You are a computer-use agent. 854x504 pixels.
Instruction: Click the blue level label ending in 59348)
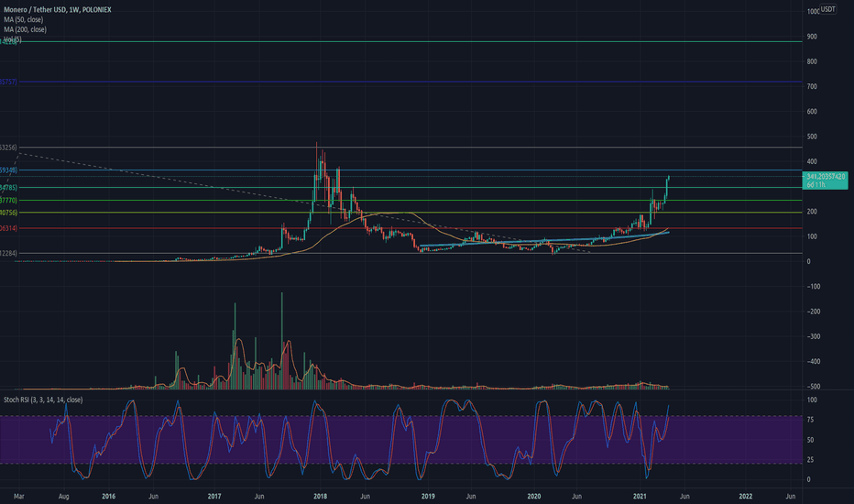tap(9, 170)
